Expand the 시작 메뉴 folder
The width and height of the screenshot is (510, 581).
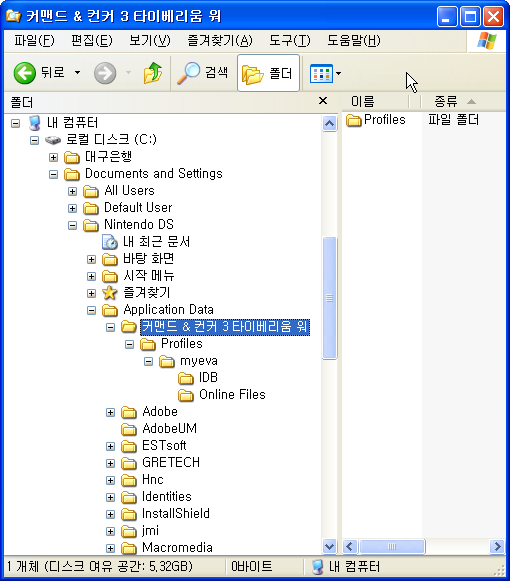92,276
